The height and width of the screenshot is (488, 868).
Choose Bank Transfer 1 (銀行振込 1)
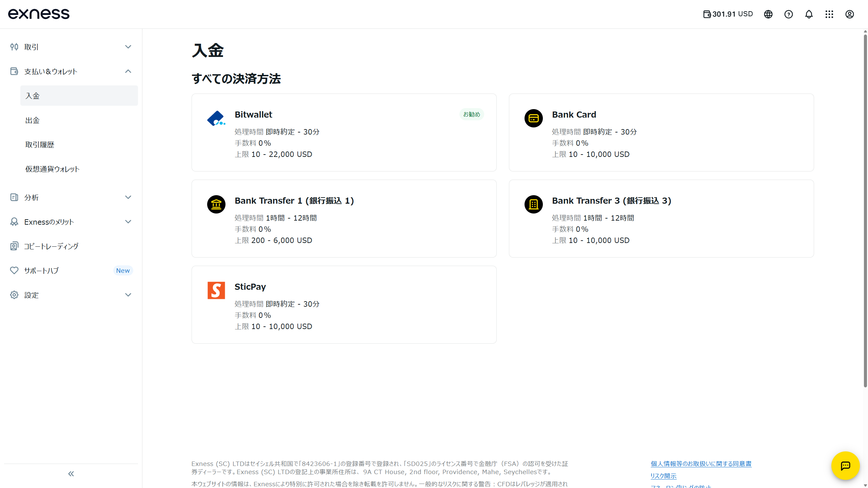(344, 219)
